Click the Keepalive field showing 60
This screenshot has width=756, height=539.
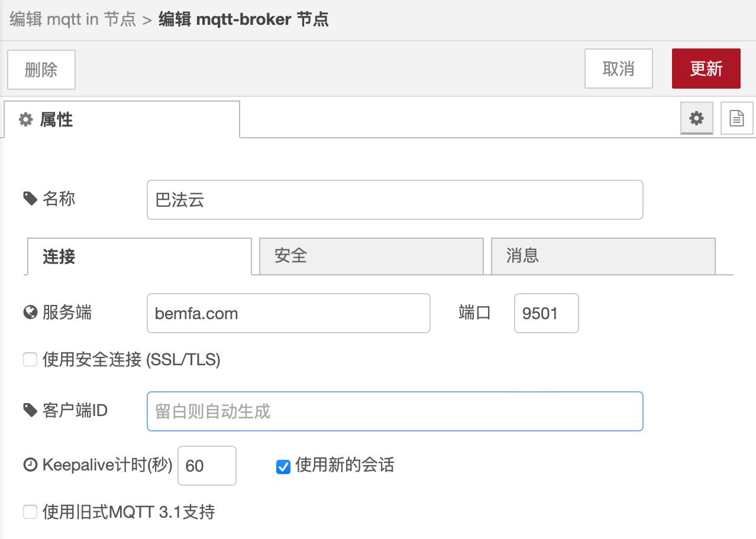point(206,466)
